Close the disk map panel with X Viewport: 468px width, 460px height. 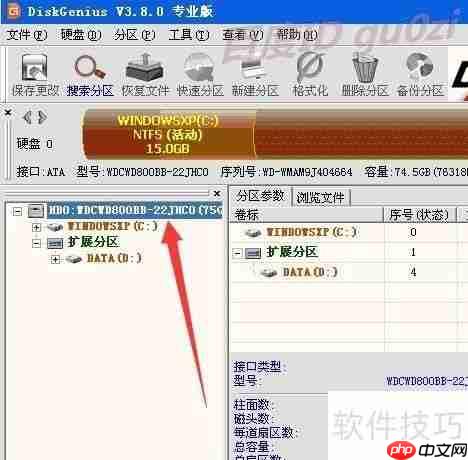click(x=8, y=113)
